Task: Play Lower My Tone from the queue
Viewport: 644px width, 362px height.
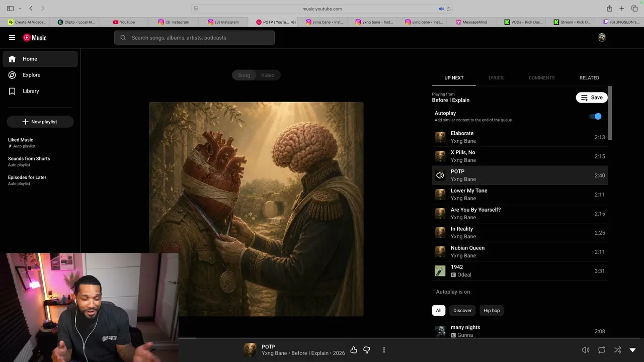Action: click(x=520, y=195)
